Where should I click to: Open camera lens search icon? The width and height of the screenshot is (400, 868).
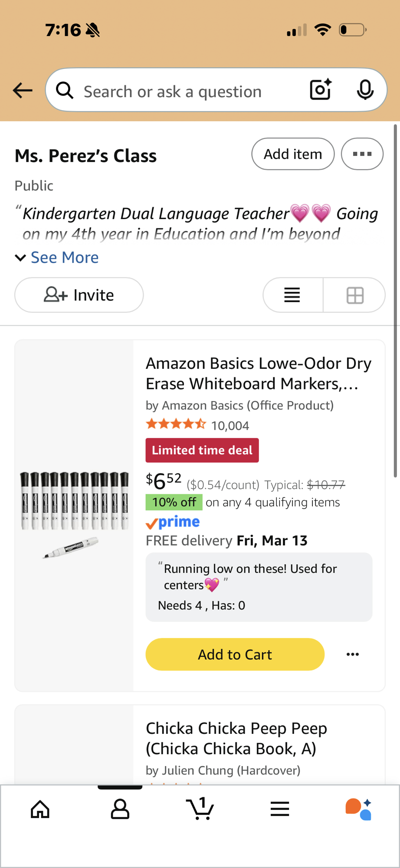[x=321, y=90]
